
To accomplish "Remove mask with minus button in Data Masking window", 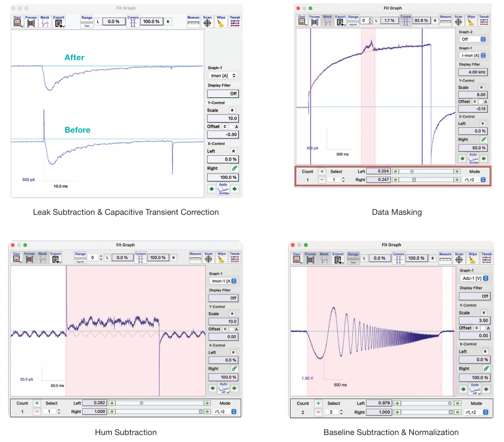I will point(322,180).
